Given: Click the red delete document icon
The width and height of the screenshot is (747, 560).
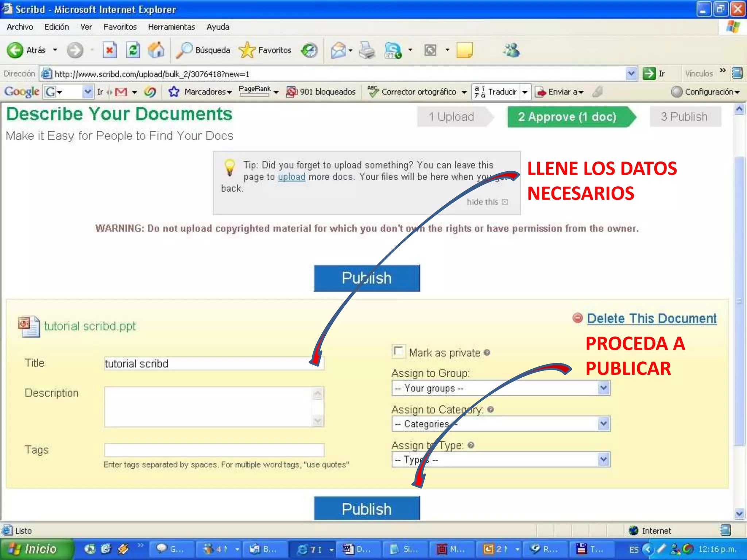Looking at the screenshot, I should [577, 318].
